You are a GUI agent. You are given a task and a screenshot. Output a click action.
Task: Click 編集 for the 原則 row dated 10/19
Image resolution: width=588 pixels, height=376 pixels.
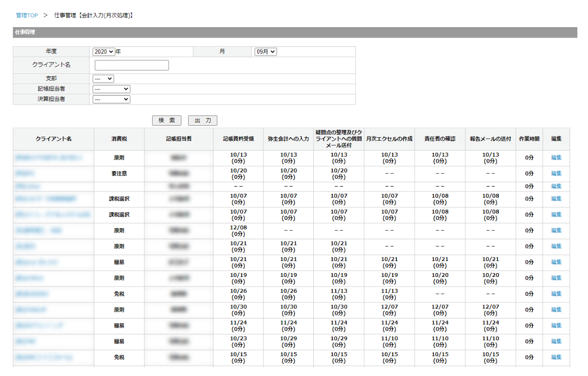[x=556, y=278]
